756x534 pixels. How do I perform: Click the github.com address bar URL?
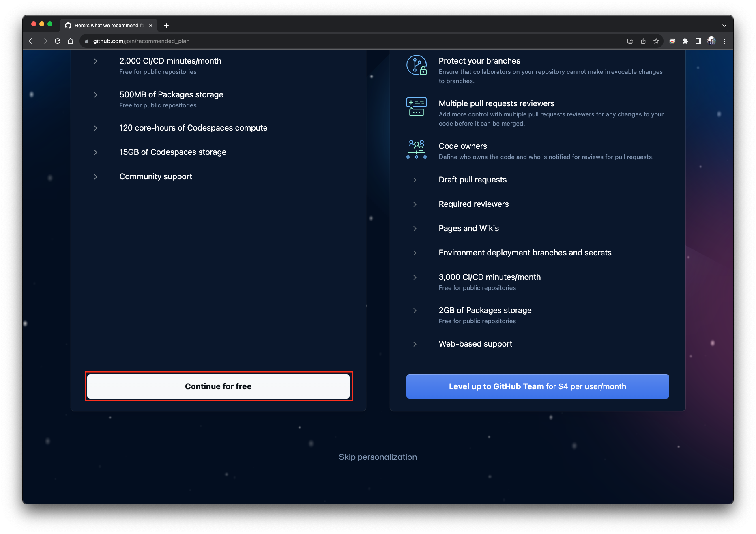point(141,41)
